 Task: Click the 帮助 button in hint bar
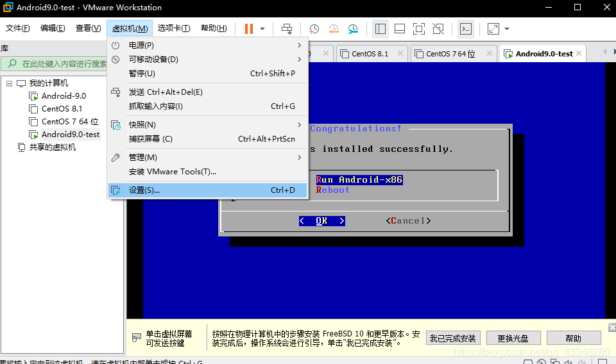tap(574, 338)
